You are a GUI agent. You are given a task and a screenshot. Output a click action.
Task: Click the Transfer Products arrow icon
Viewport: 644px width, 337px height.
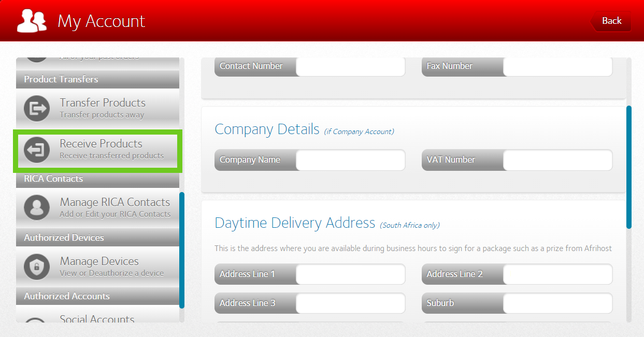click(x=37, y=108)
